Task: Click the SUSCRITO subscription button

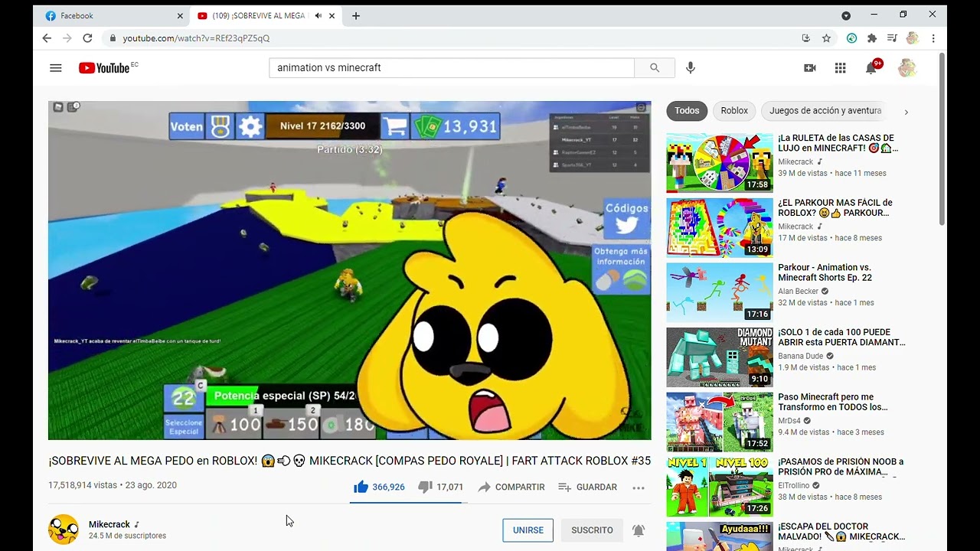Action: coord(592,530)
